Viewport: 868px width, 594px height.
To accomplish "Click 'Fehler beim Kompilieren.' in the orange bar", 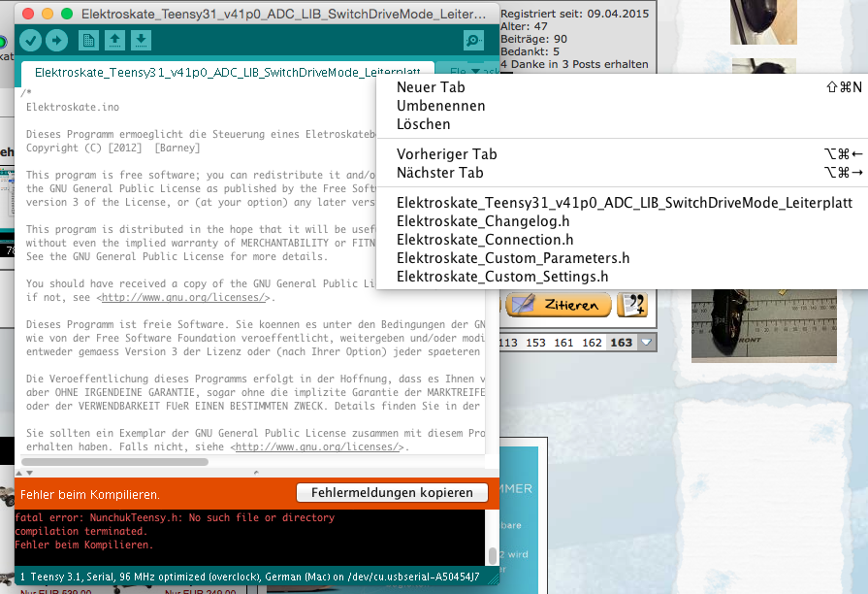I will 89,494.
